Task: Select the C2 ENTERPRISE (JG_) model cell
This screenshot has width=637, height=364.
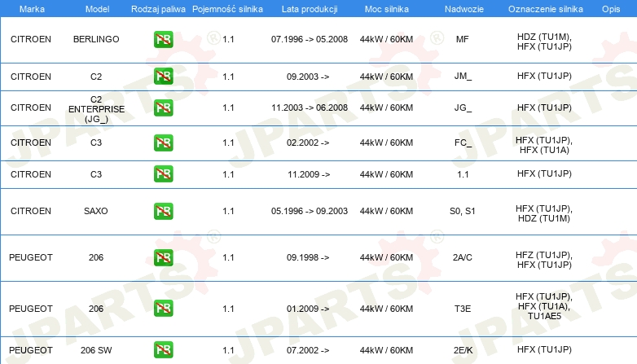Action: (96, 109)
